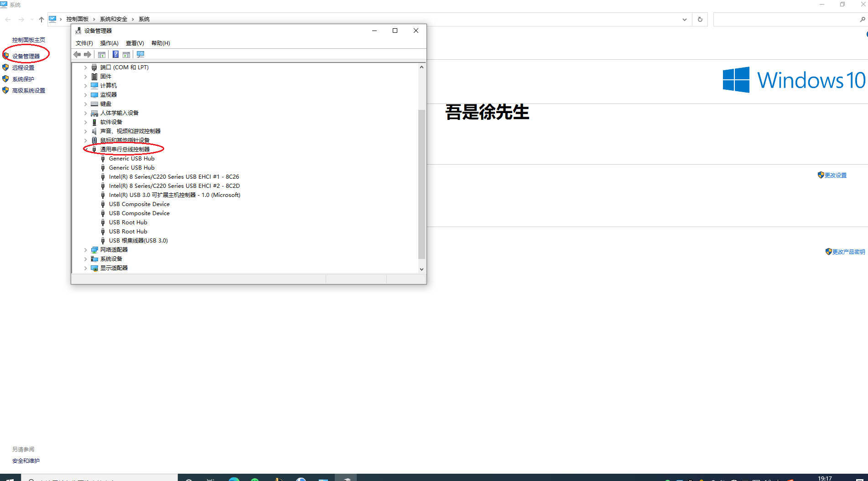
Task: Expand the 计算机 node
Action: (x=85, y=86)
